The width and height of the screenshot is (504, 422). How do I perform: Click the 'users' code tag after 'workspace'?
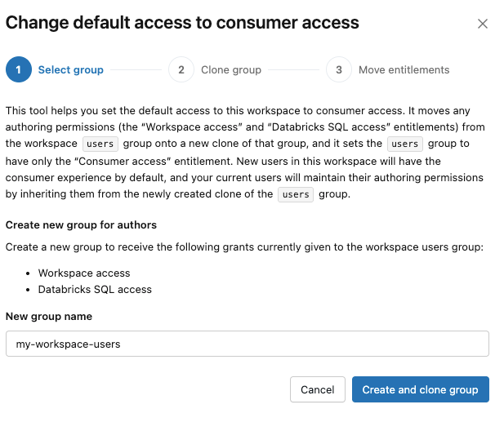point(100,144)
